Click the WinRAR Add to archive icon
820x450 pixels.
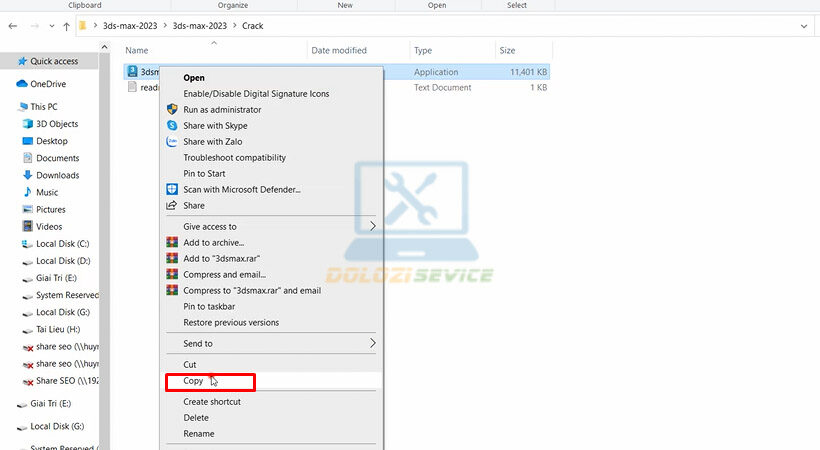coord(172,242)
